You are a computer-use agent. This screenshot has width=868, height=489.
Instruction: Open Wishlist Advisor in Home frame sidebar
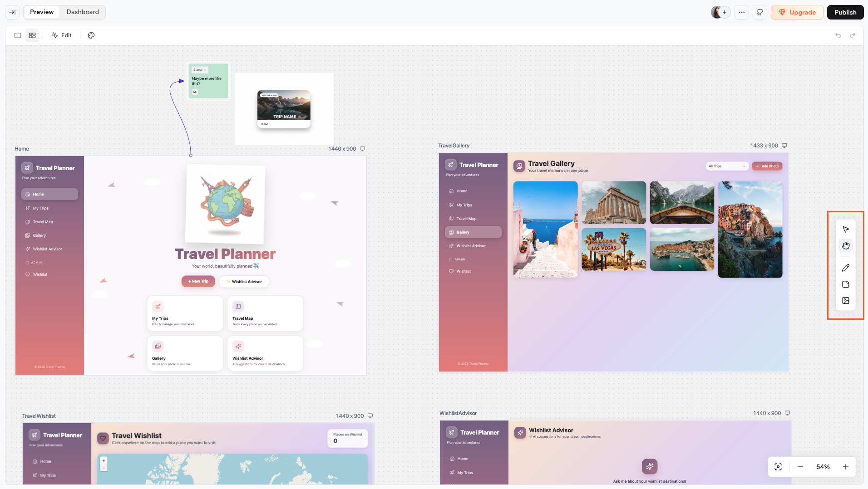pos(49,249)
